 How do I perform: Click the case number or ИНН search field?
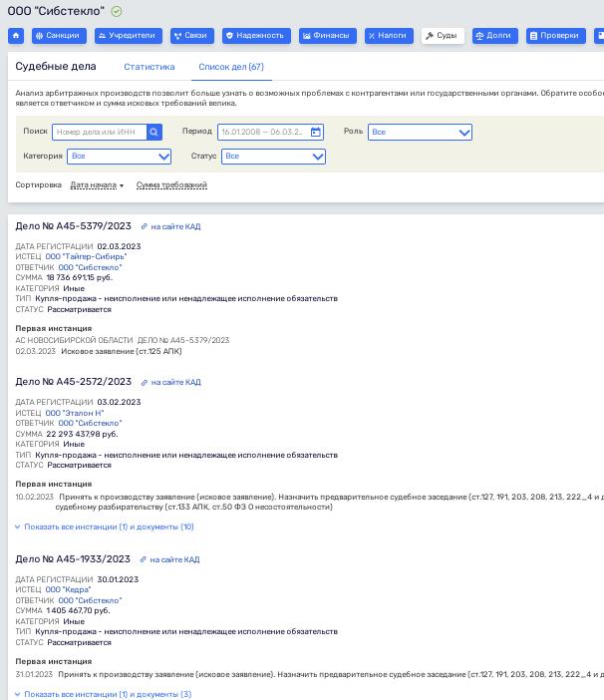click(99, 132)
